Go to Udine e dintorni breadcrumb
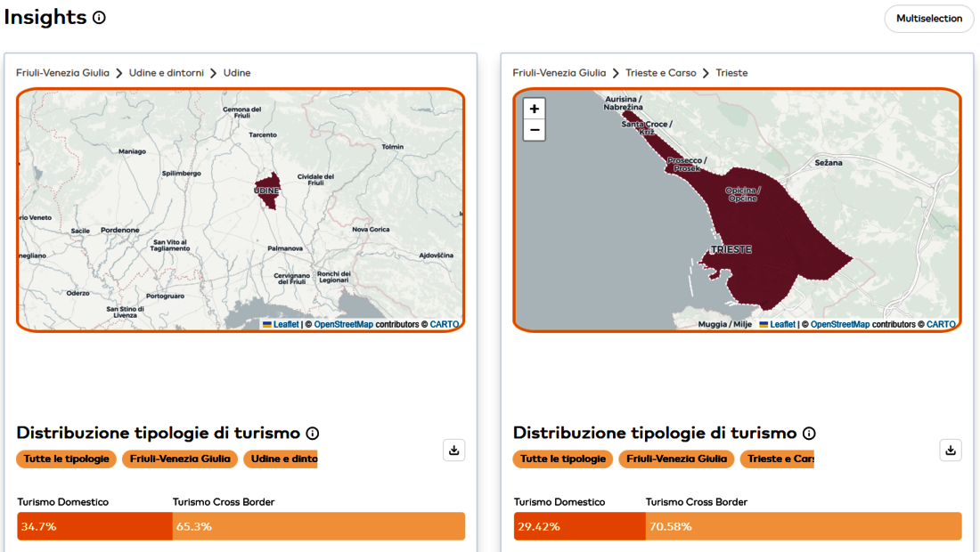This screenshot has width=980, height=552. 166,73
